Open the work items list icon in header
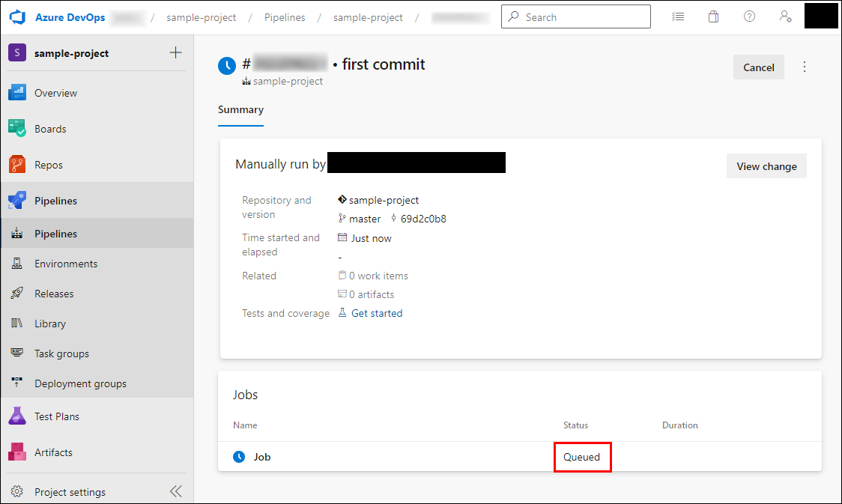This screenshot has width=842, height=504. 678,16
